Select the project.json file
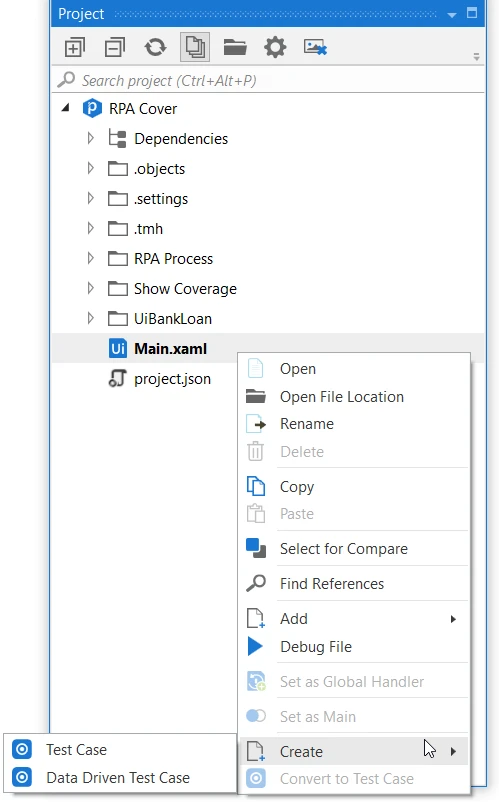Image resolution: width=499 pixels, height=802 pixels. [x=160, y=379]
